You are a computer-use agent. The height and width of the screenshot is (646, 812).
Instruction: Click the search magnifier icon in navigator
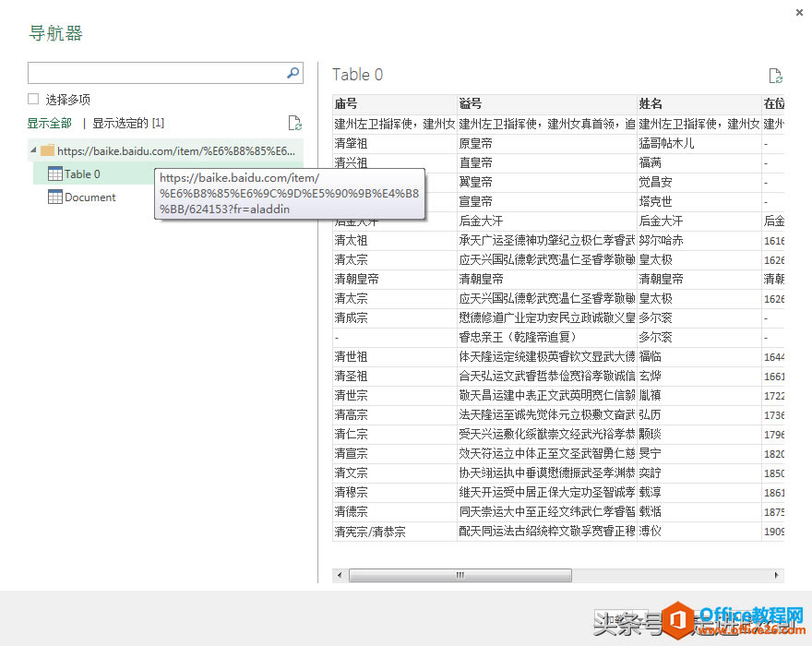293,73
